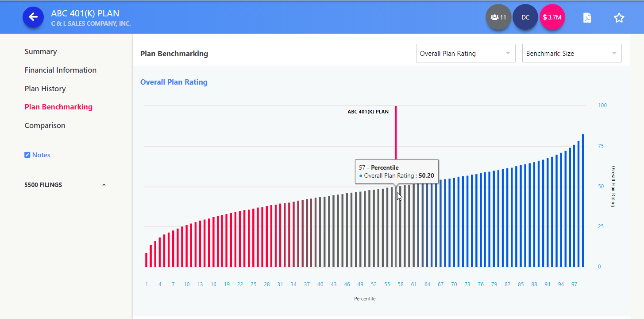Click the percentile 40 axis label
The width and height of the screenshot is (644, 319).
(320, 284)
